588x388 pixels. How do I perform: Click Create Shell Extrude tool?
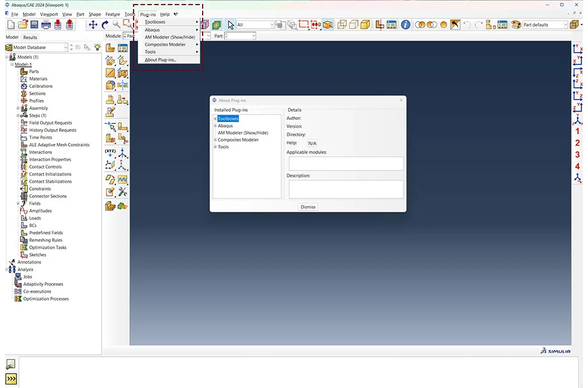tap(123, 60)
